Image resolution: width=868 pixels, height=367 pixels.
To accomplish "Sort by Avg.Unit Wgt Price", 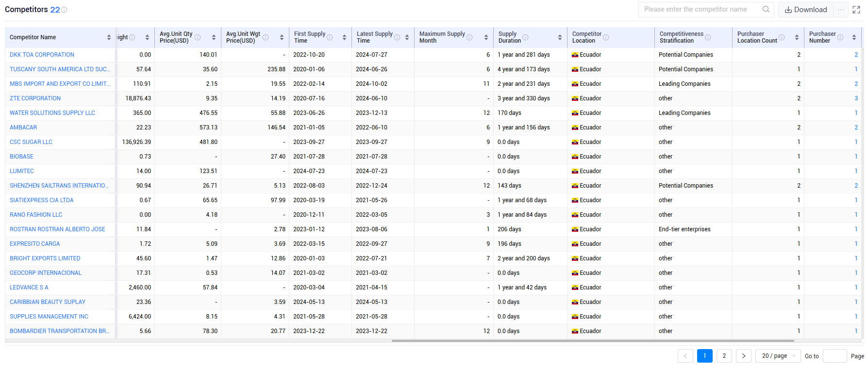I will click(x=282, y=37).
